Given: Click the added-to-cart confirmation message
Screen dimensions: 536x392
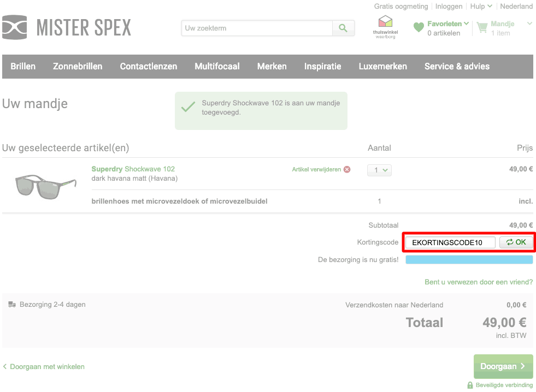Looking at the screenshot, I should coord(261,111).
